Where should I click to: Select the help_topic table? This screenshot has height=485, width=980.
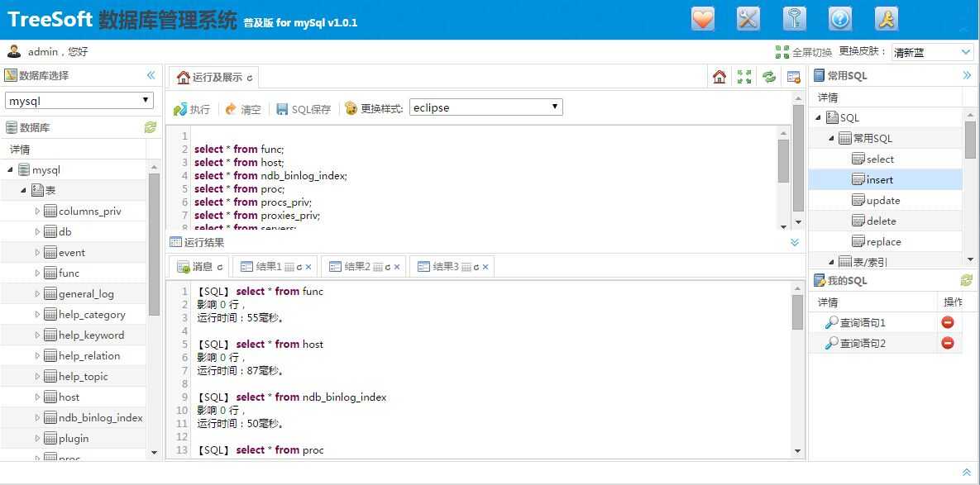pyautogui.click(x=84, y=377)
